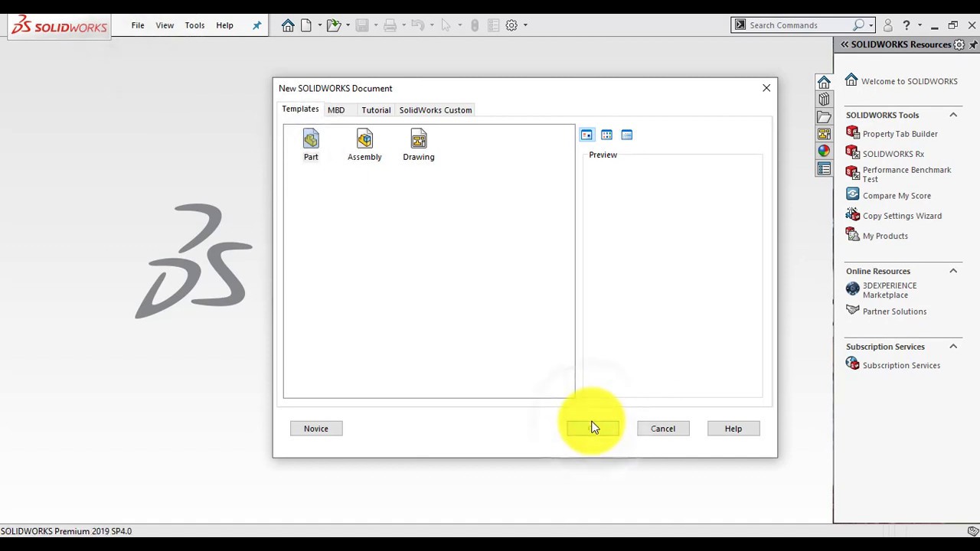The height and width of the screenshot is (551, 980).
Task: Collapse the Online Resources section
Action: point(953,271)
